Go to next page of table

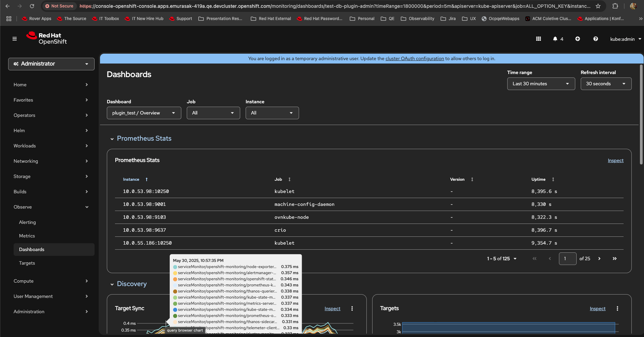coord(599,259)
